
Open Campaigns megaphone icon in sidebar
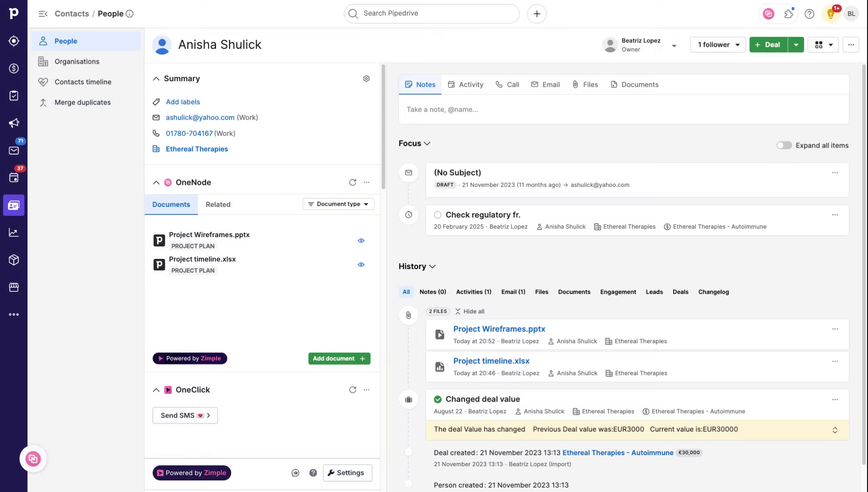tap(14, 123)
